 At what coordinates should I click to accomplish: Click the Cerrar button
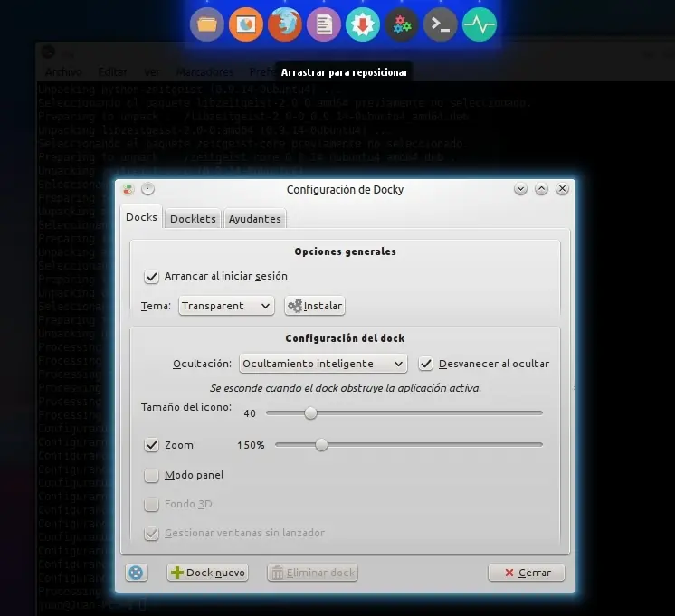(x=526, y=573)
